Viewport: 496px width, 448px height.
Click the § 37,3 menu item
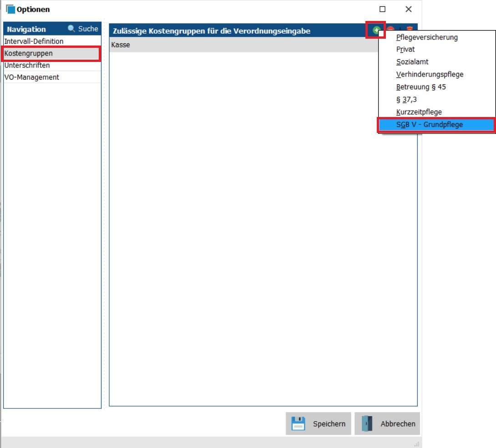406,99
